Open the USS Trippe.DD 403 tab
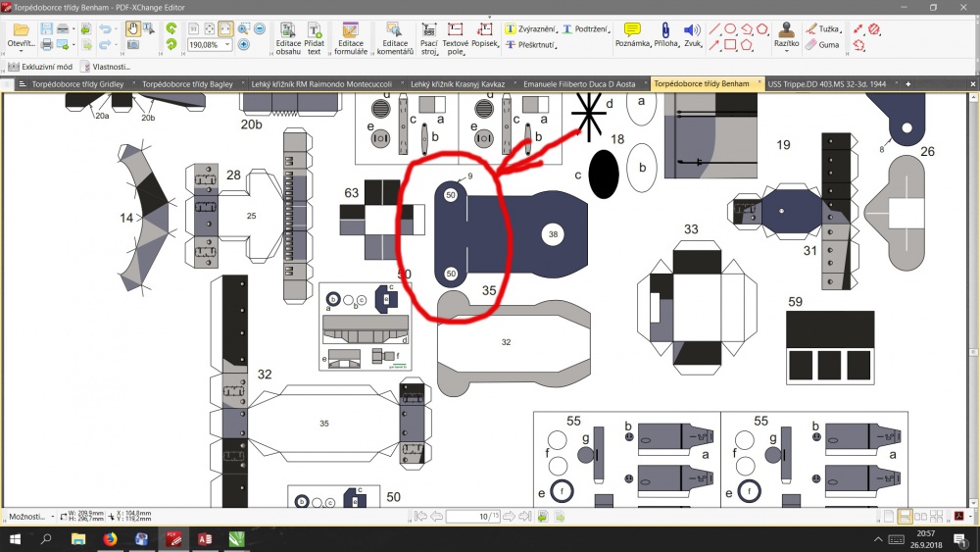This screenshot has width=980, height=552. 826,83
